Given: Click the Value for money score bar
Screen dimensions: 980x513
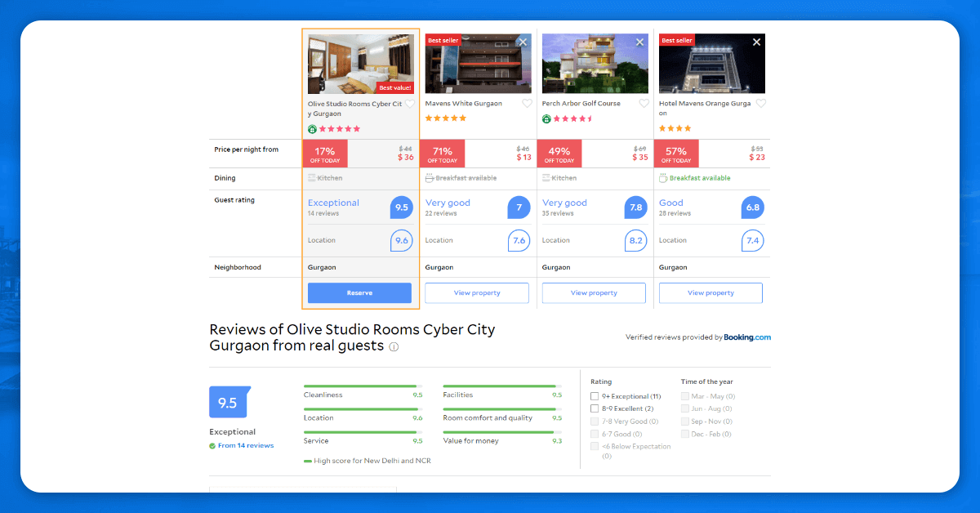Looking at the screenshot, I should click(502, 432).
